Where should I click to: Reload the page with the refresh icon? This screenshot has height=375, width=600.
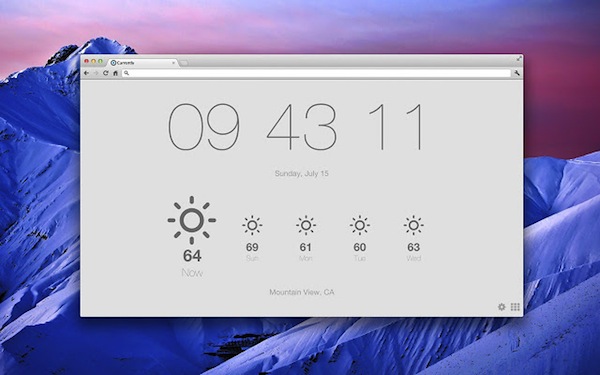click(x=106, y=73)
